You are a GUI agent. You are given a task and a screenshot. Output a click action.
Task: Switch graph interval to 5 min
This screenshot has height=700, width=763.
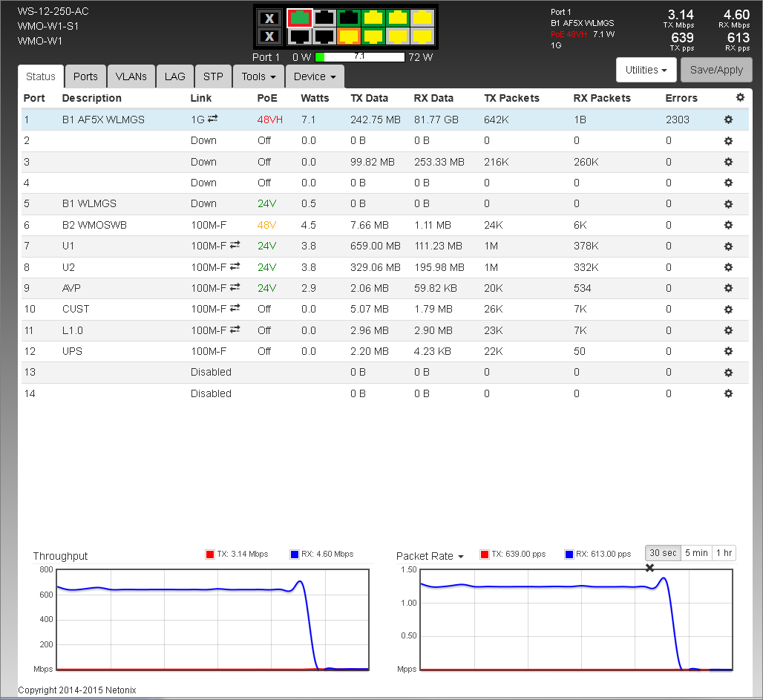(696, 553)
